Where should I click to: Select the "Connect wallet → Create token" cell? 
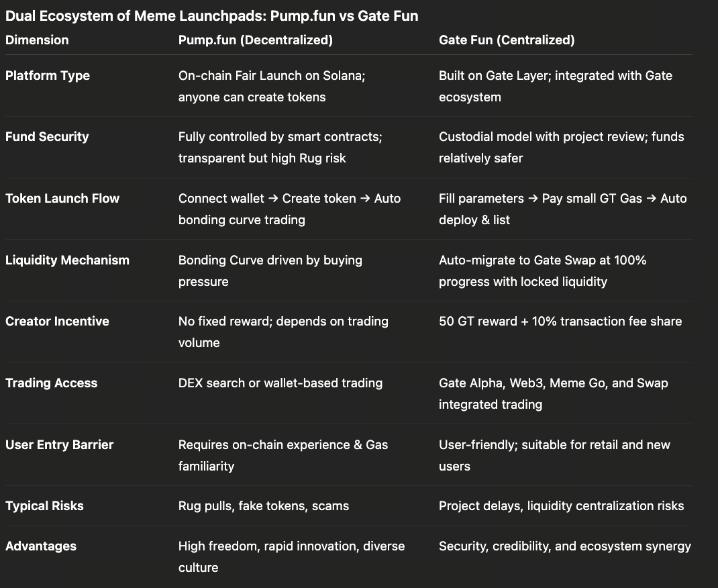[x=289, y=209]
